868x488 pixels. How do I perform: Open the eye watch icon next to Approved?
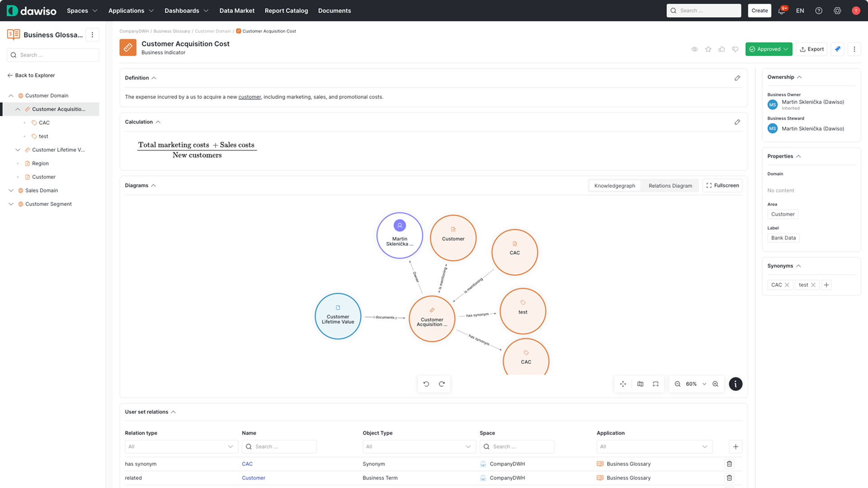tap(695, 49)
